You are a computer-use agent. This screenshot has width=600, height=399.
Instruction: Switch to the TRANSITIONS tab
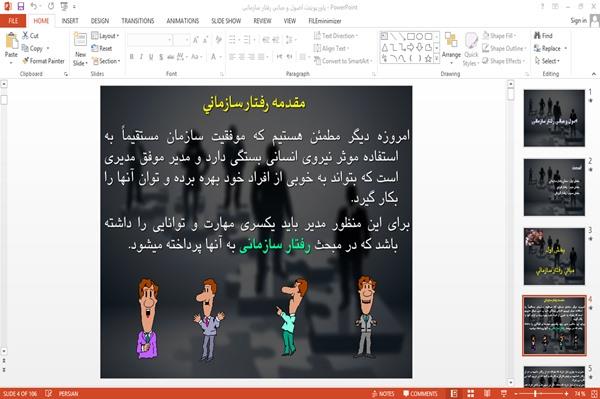[138, 21]
